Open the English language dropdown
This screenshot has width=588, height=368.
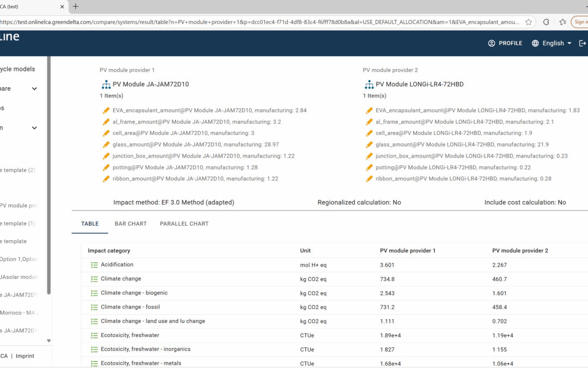pyautogui.click(x=552, y=43)
